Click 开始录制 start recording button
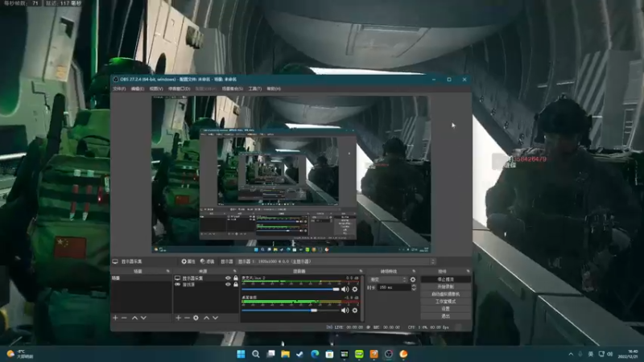This screenshot has height=362, width=644. (446, 286)
